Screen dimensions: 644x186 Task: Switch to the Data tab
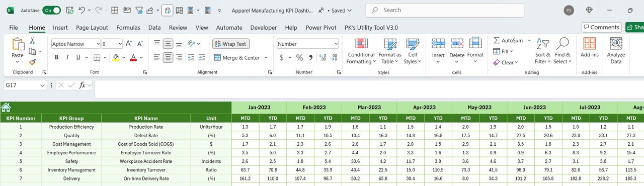154,28
